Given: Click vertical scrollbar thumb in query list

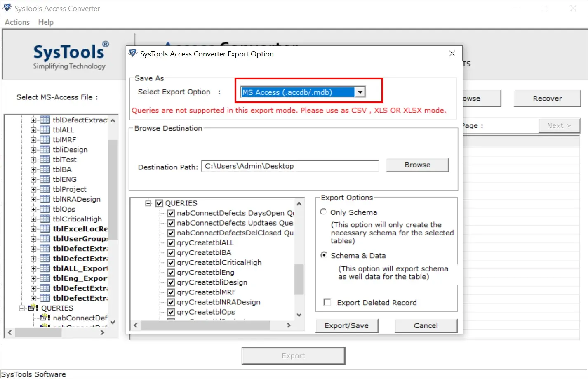Looking at the screenshot, I should 299,280.
